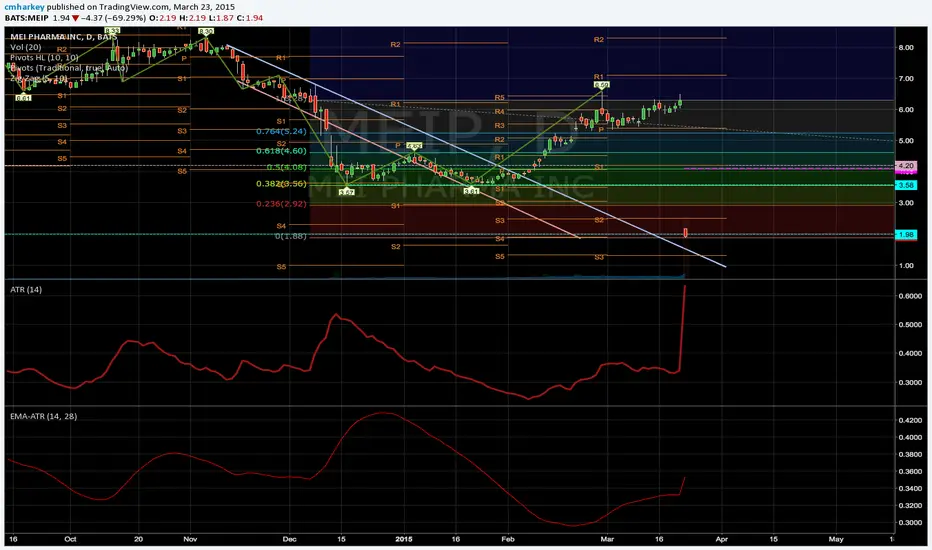
Task: Click the 1.00 price axis label
Action: [906, 265]
